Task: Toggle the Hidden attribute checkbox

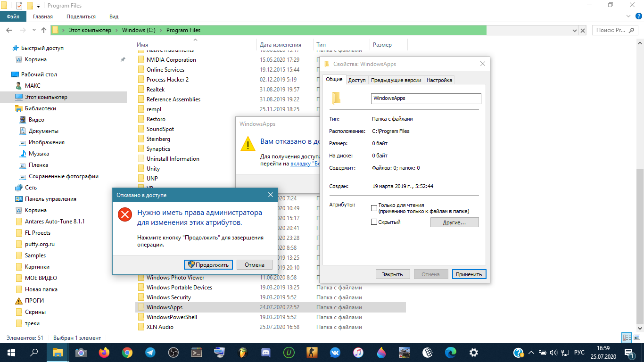Action: [374, 222]
